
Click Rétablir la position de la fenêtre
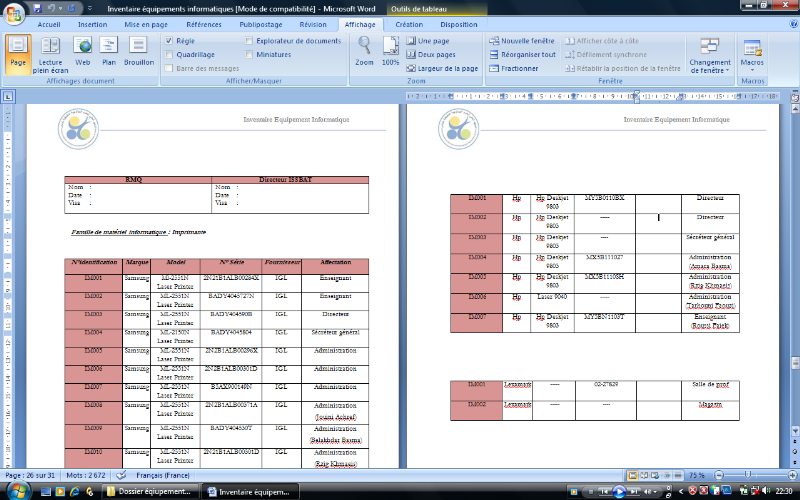pos(623,68)
